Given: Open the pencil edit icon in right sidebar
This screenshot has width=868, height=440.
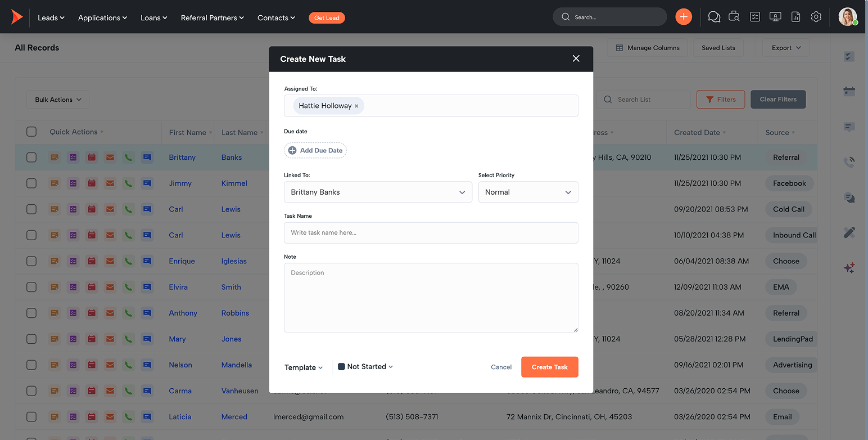Looking at the screenshot, I should pos(849,232).
